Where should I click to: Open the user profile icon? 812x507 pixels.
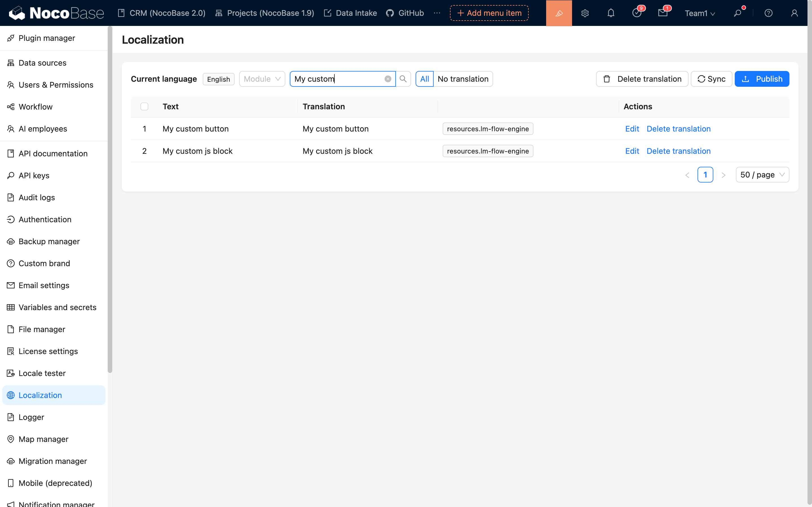point(794,13)
